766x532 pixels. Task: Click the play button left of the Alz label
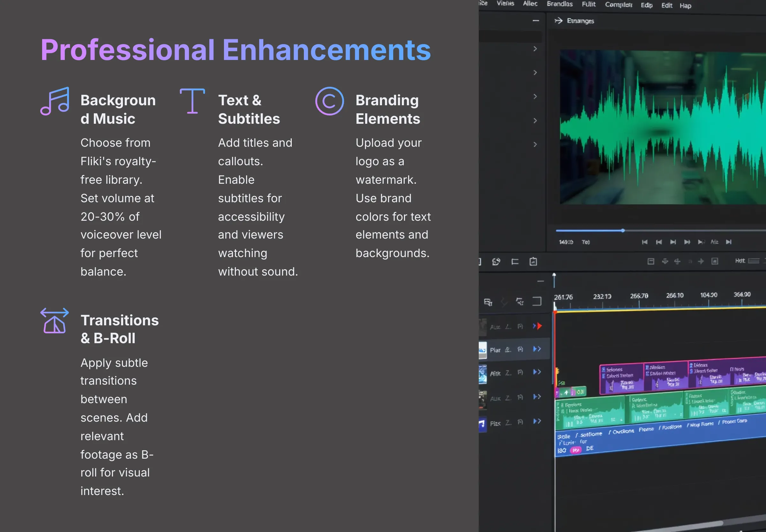[x=701, y=242]
